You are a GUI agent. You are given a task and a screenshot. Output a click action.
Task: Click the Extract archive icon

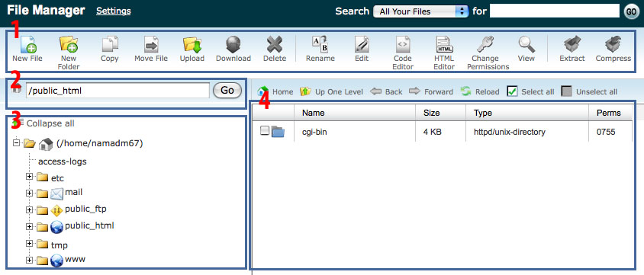click(x=572, y=44)
